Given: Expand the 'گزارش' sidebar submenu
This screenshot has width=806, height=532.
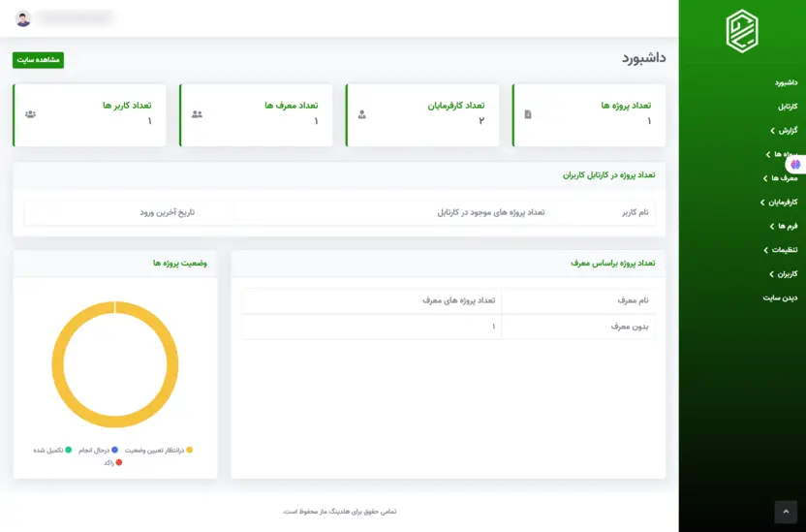Looking at the screenshot, I should [x=784, y=130].
